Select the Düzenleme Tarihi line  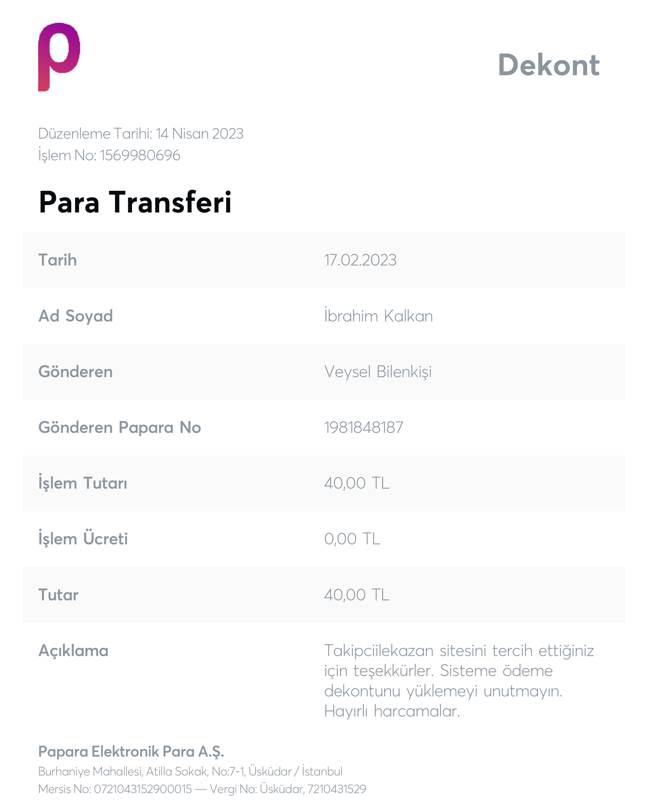click(141, 134)
